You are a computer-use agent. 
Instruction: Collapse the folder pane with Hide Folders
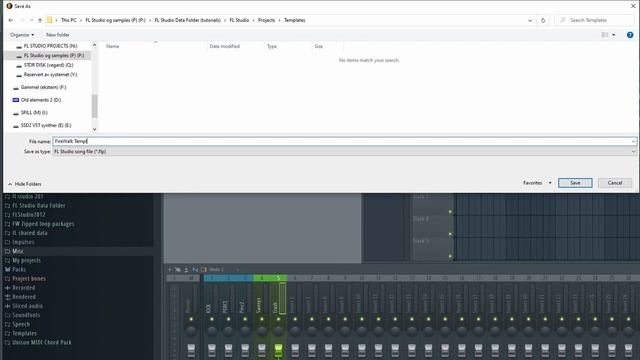[x=24, y=184]
